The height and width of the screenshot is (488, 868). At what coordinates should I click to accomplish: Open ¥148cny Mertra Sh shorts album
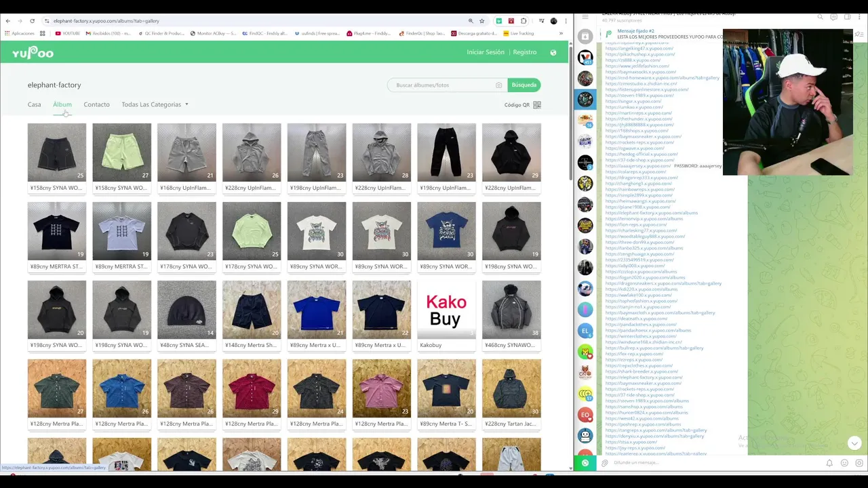[252, 315]
